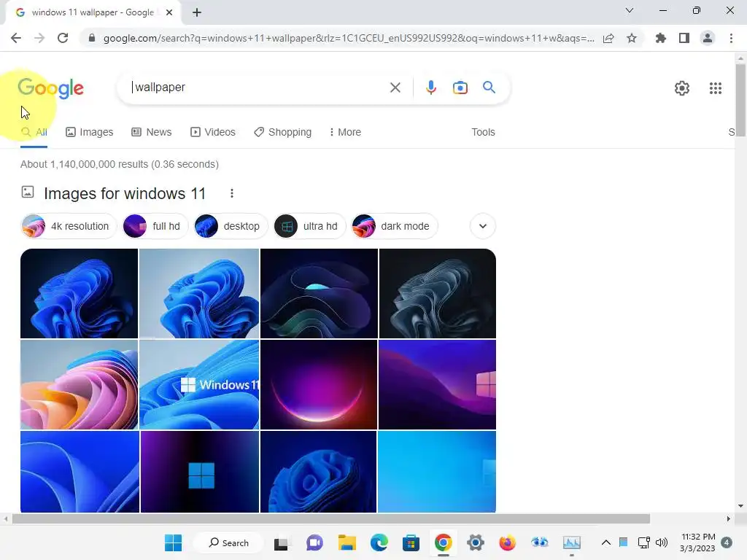Open the Windows Start menu
This screenshot has height=560, width=747.
pos(173,542)
